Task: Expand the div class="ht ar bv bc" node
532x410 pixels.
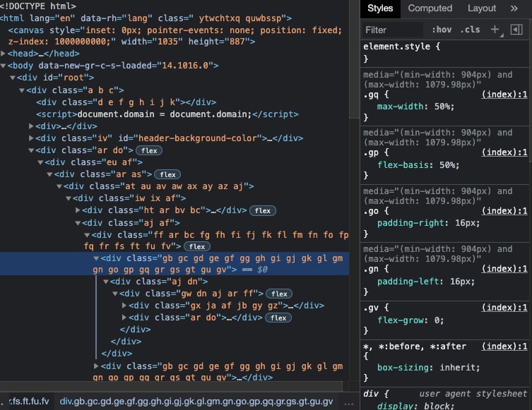Action: pyautogui.click(x=78, y=210)
